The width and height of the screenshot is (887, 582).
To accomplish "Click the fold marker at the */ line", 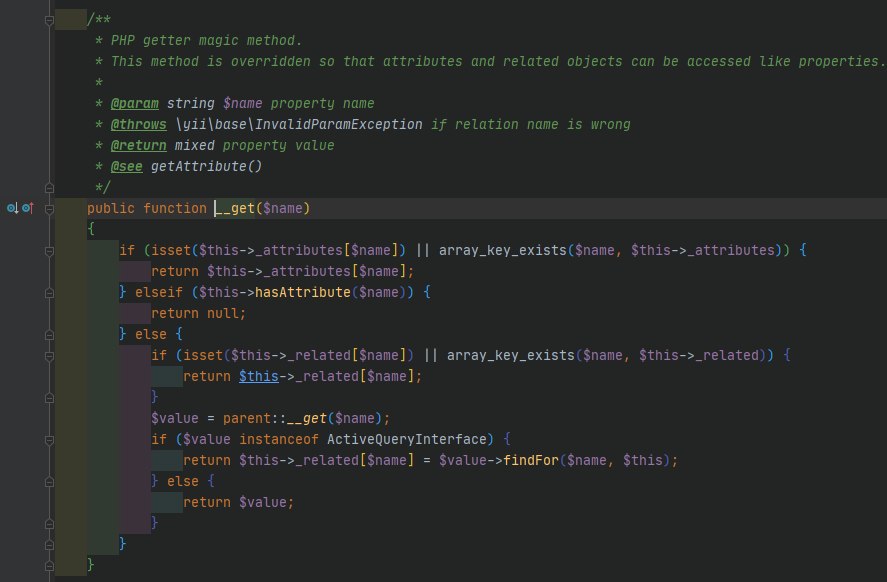I will 49,188.
